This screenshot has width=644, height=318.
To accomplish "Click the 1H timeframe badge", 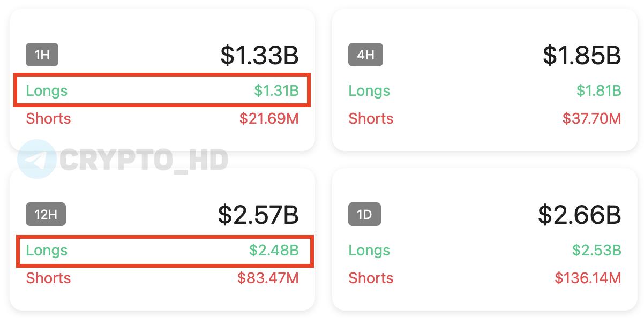I will (42, 55).
